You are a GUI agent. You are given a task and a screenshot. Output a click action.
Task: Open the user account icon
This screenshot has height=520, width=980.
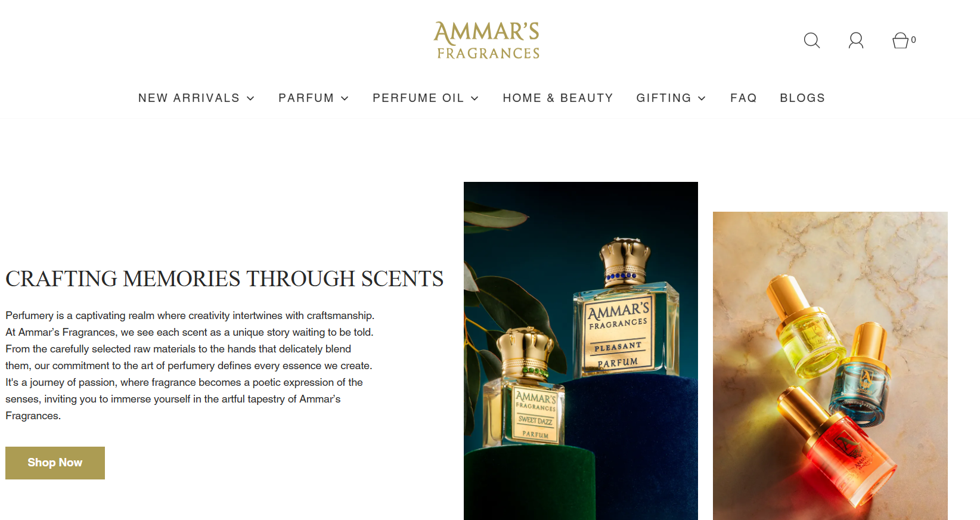856,41
